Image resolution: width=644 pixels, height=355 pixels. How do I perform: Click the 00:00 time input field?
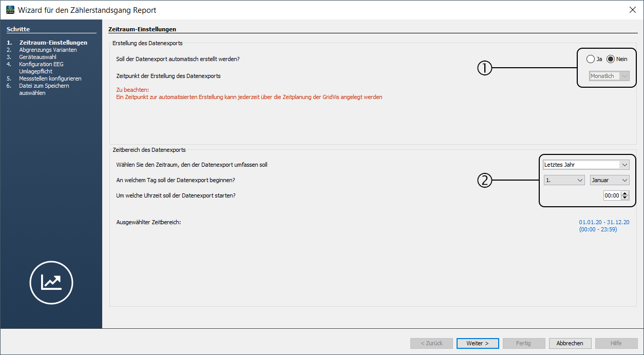click(x=612, y=195)
